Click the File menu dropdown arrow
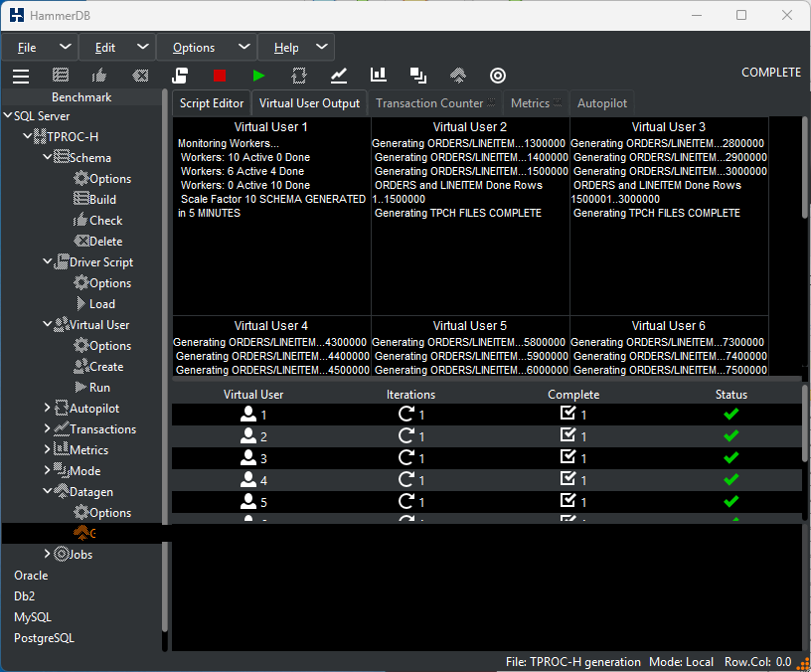Screen dimensions: 811x672 pyautogui.click(x=66, y=47)
